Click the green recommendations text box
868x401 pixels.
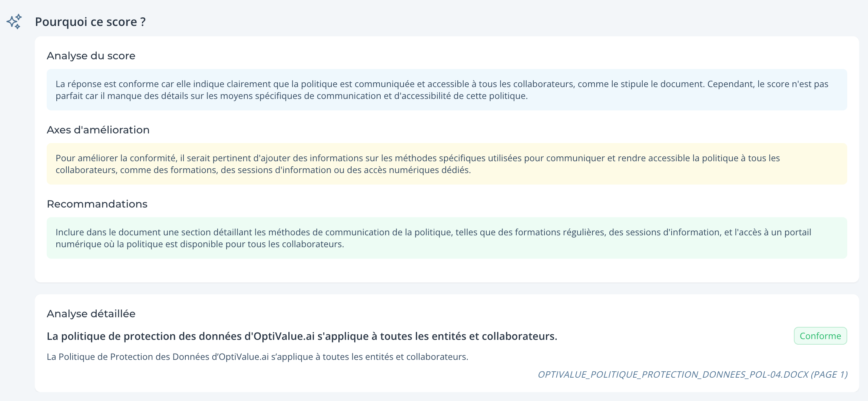click(447, 238)
